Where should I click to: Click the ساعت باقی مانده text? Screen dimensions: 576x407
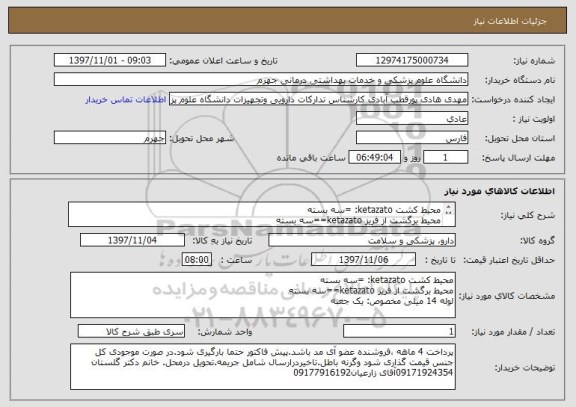(311, 158)
